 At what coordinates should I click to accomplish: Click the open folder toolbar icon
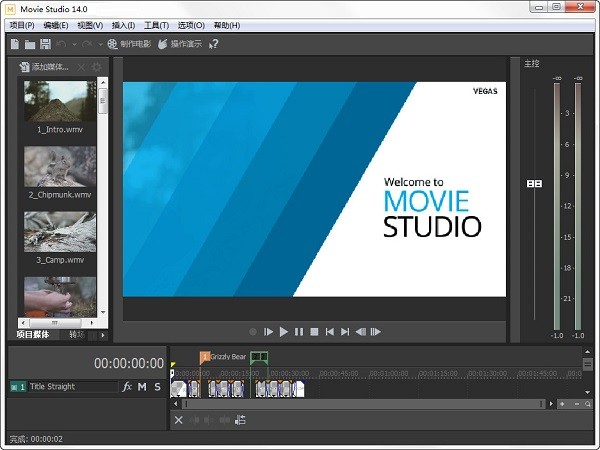(x=30, y=44)
